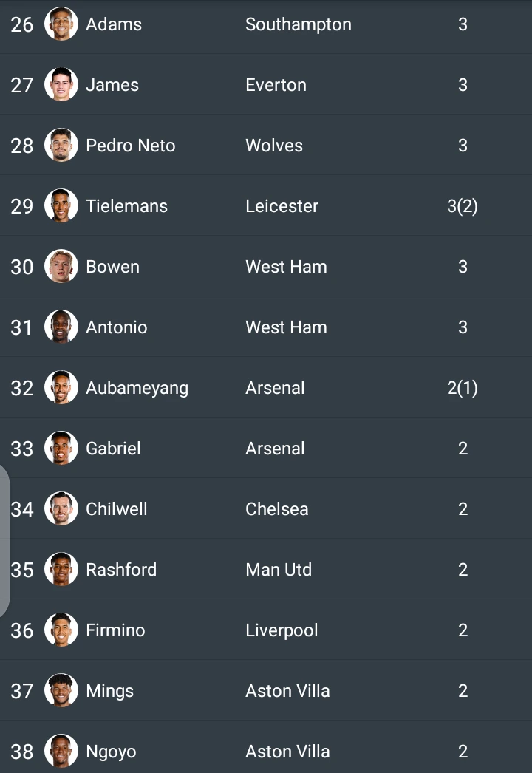Screen dimensions: 532x773
Task: Tap James' player avatar
Action: point(61,84)
